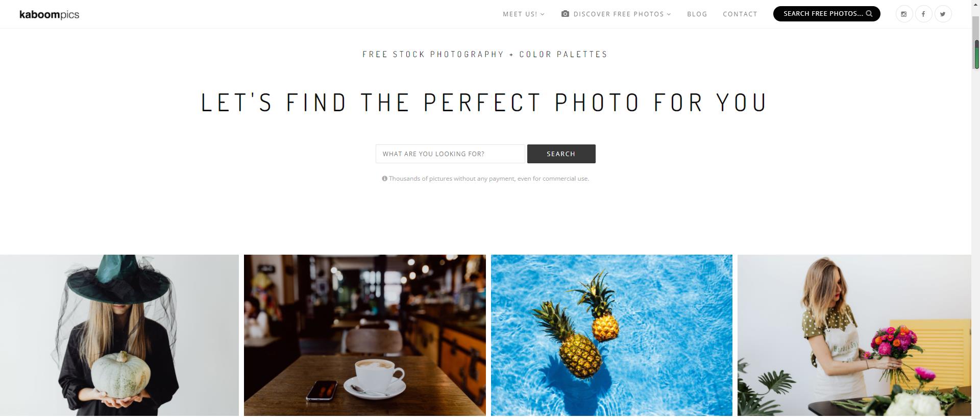980x419 pixels.
Task: Click the magnifier icon in black search pill
Action: [x=869, y=14]
